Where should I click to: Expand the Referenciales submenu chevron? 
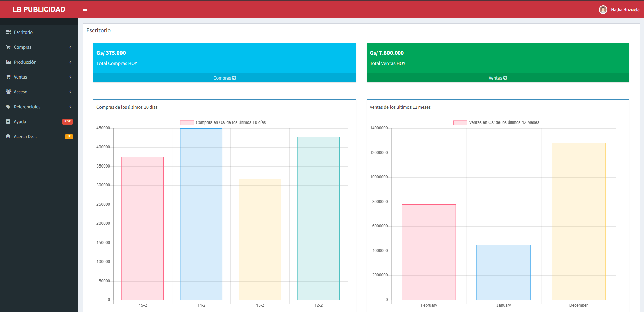click(70, 107)
